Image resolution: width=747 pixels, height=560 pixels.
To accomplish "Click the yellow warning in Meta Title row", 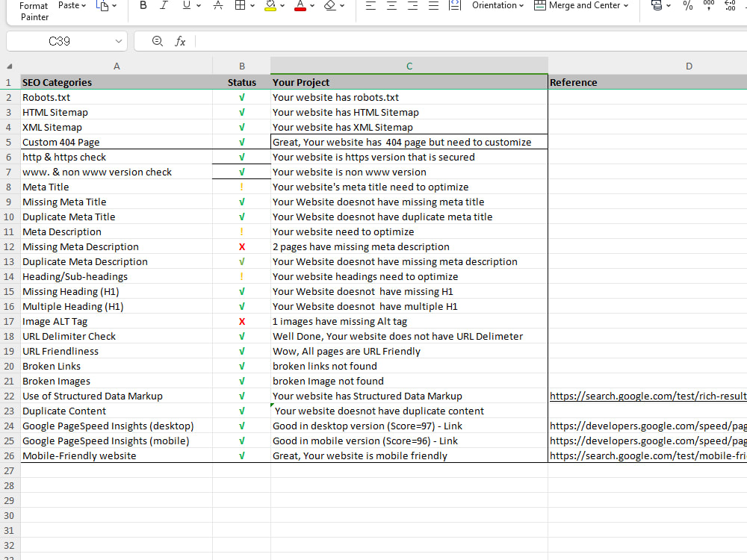I will [241, 187].
